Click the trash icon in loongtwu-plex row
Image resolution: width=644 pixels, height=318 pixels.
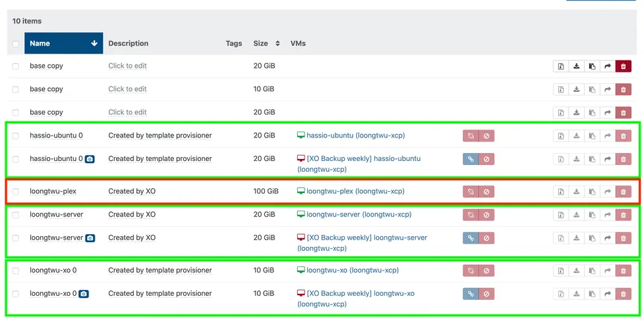[623, 191]
